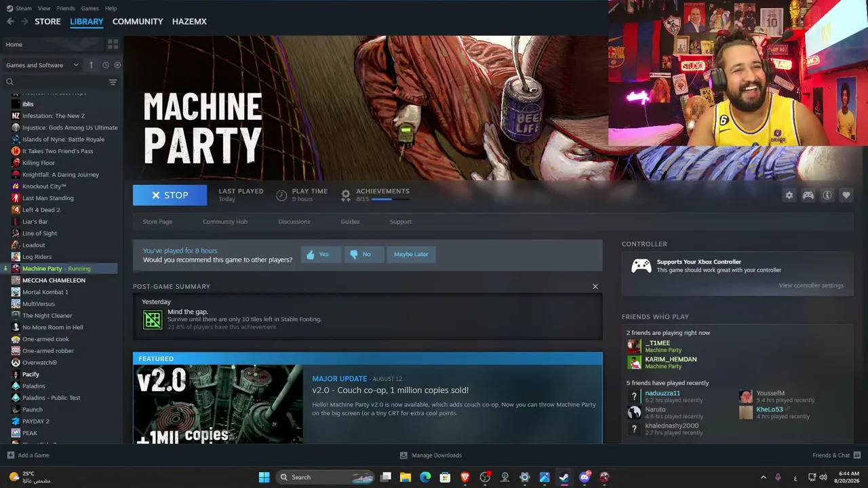Open View controller settings link
This screenshot has height=488, width=868.
(811, 285)
